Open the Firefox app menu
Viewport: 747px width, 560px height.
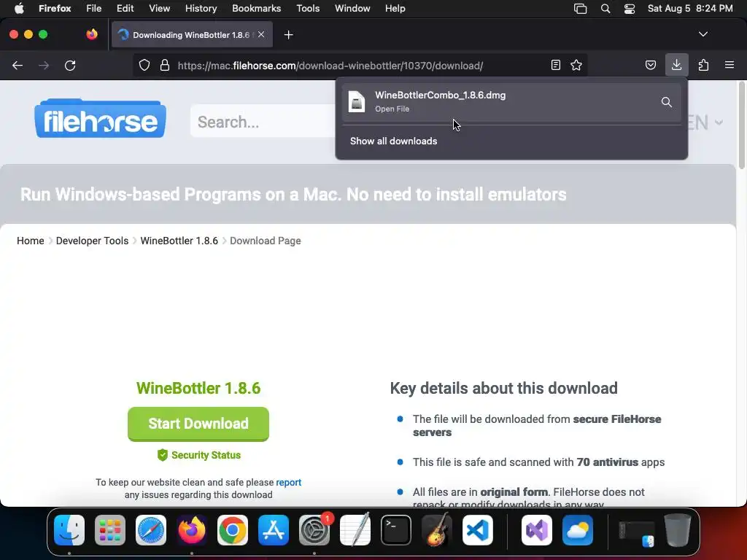pyautogui.click(x=55, y=8)
